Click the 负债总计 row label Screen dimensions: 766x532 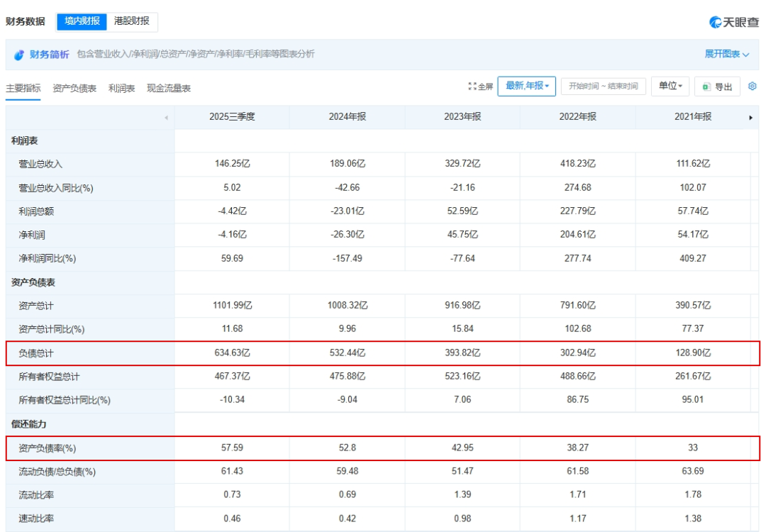click(x=35, y=353)
